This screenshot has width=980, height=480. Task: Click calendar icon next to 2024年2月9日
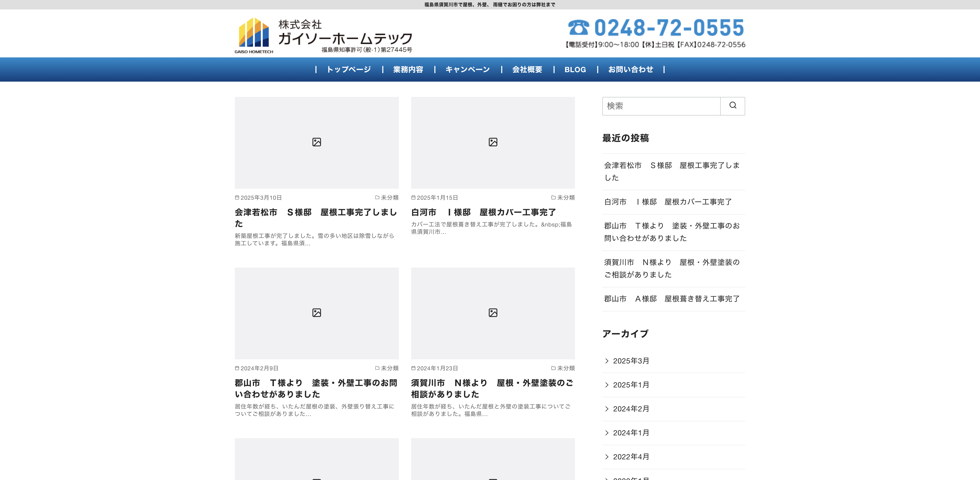[x=237, y=368]
